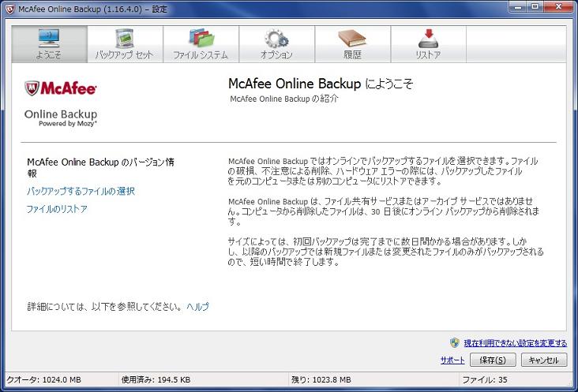
Task: Maximize the McAfee Online Backup window
Action: pyautogui.click(x=535, y=7)
